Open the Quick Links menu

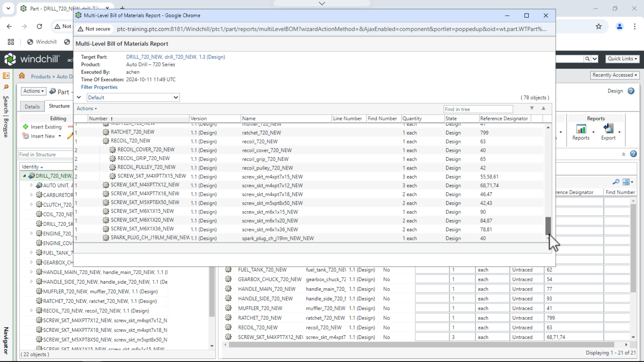point(622,58)
